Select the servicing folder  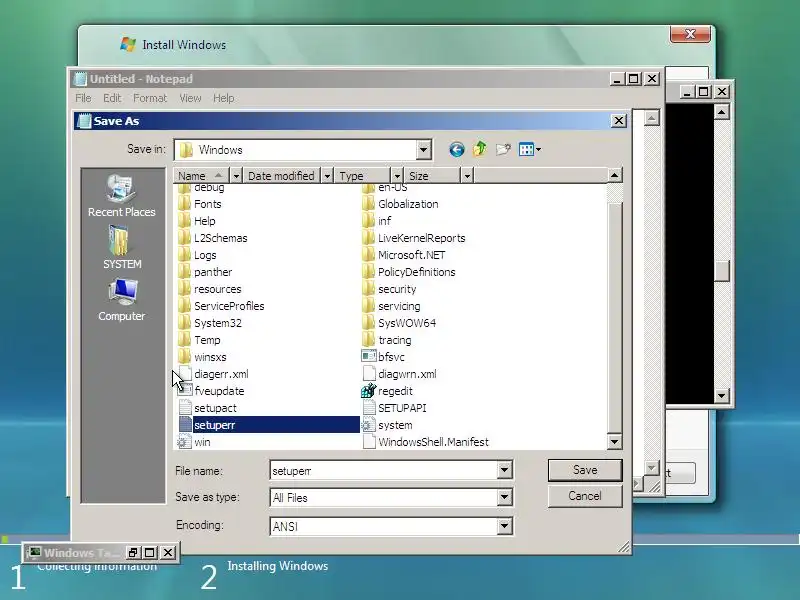tap(391, 306)
